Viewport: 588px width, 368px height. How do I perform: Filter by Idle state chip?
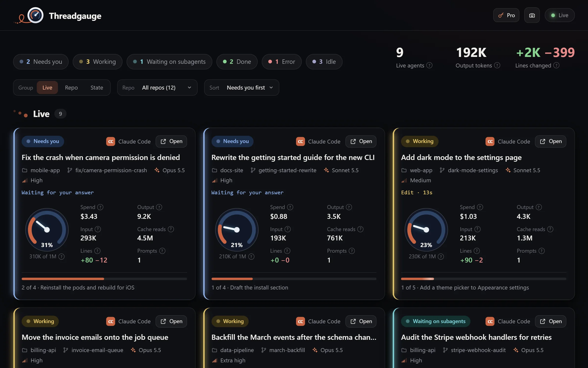pos(324,62)
